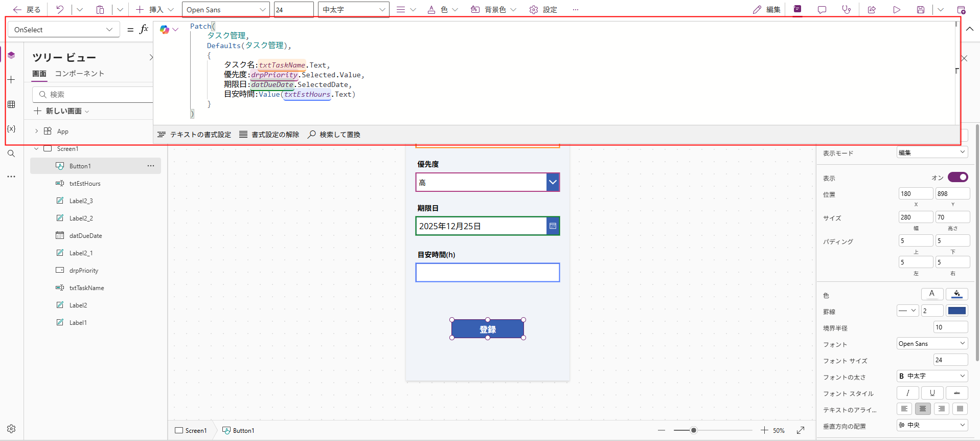Image resolution: width=980 pixels, height=441 pixels.
Task: Toggle italic font style button
Action: (908, 393)
